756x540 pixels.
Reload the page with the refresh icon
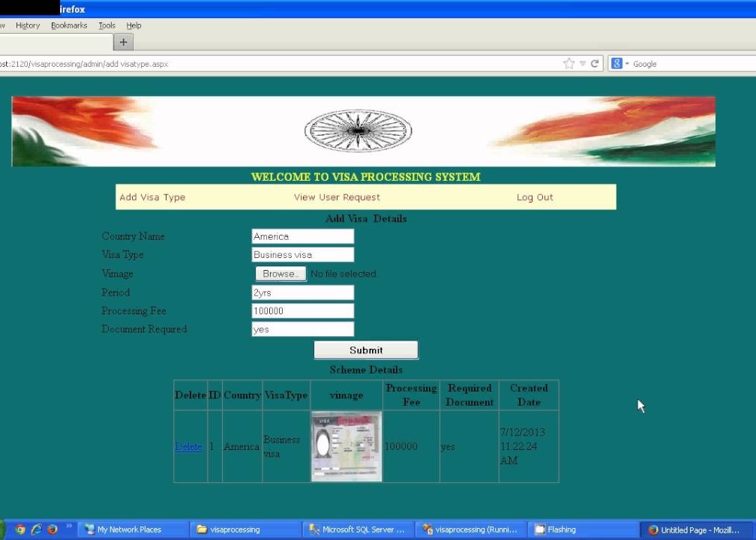click(x=595, y=64)
